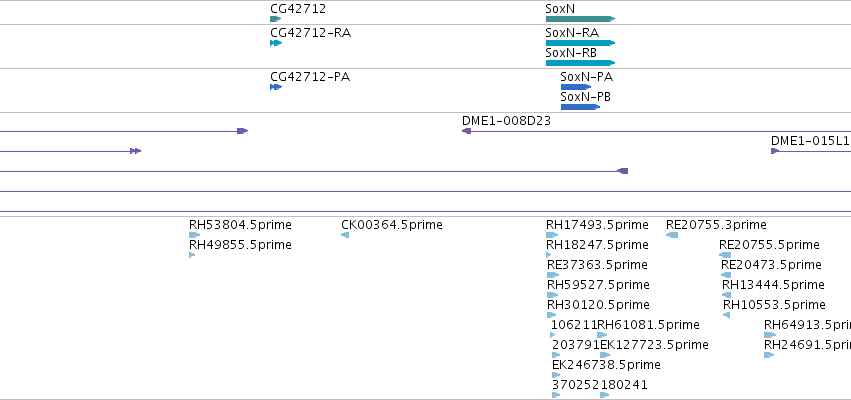Select the SoxN gene glyph
Image resolution: width=851 pixels, height=400 pixels.
click(x=580, y=19)
